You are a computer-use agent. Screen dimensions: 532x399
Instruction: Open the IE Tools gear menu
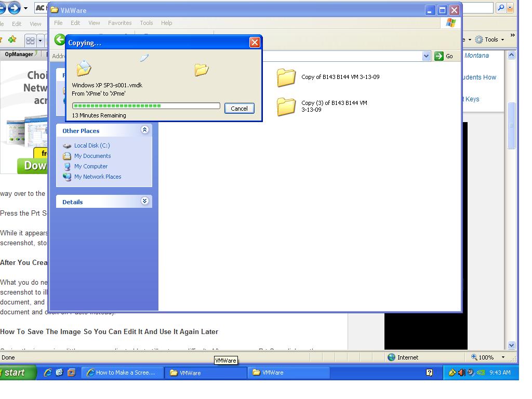click(x=489, y=39)
